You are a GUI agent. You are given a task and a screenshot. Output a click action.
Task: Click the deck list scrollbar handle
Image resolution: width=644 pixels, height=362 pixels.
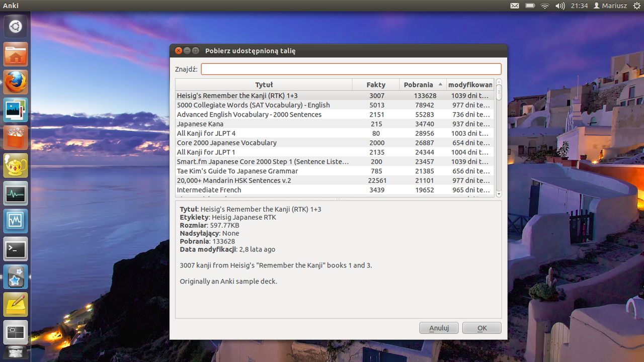click(x=499, y=93)
